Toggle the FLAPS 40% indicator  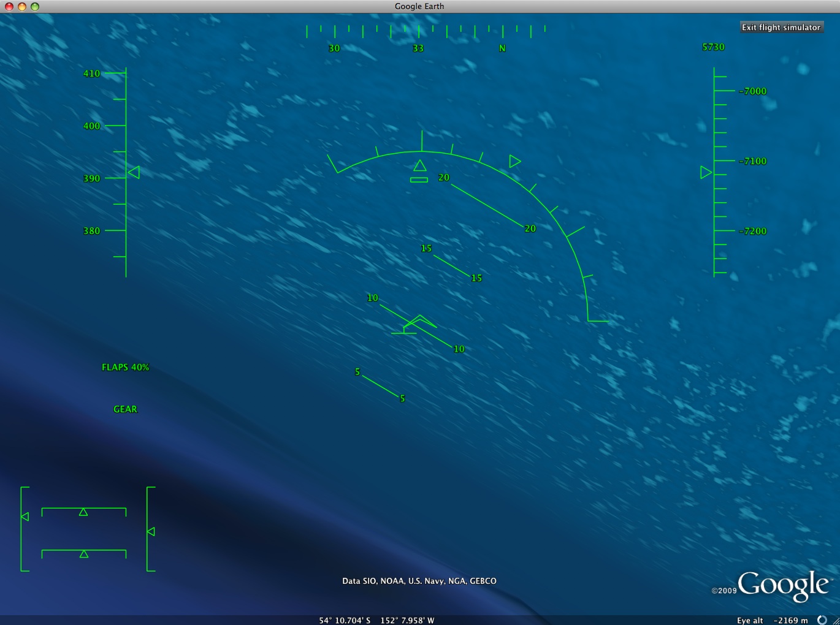(x=125, y=367)
